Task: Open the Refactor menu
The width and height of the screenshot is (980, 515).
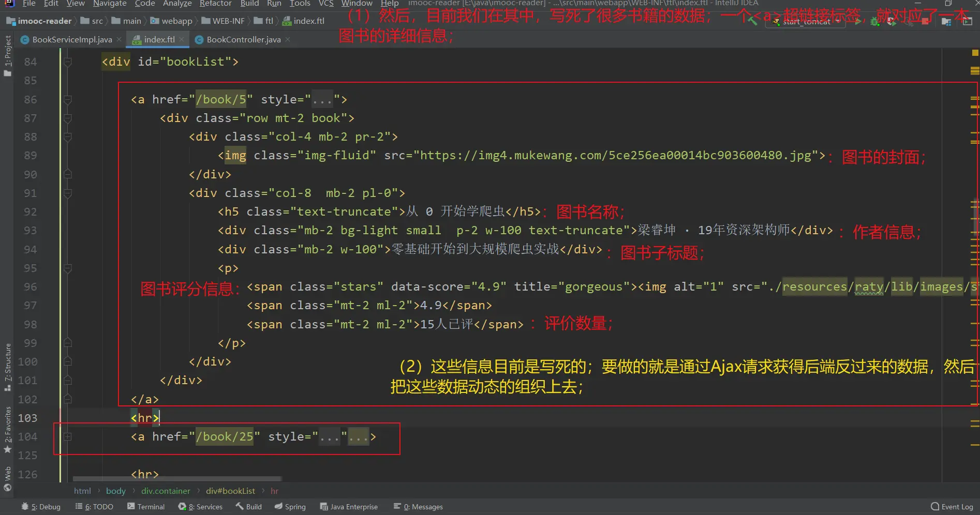Action: [215, 4]
